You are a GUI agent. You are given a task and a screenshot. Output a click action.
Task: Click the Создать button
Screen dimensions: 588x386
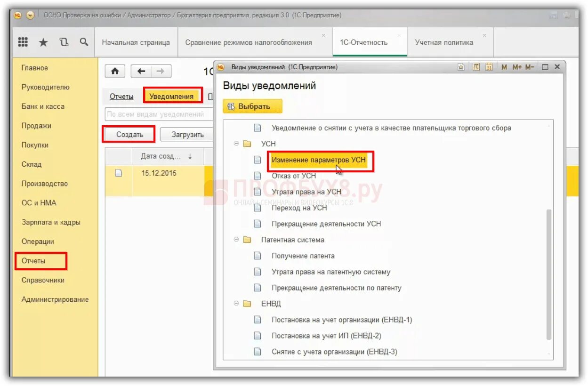129,135
